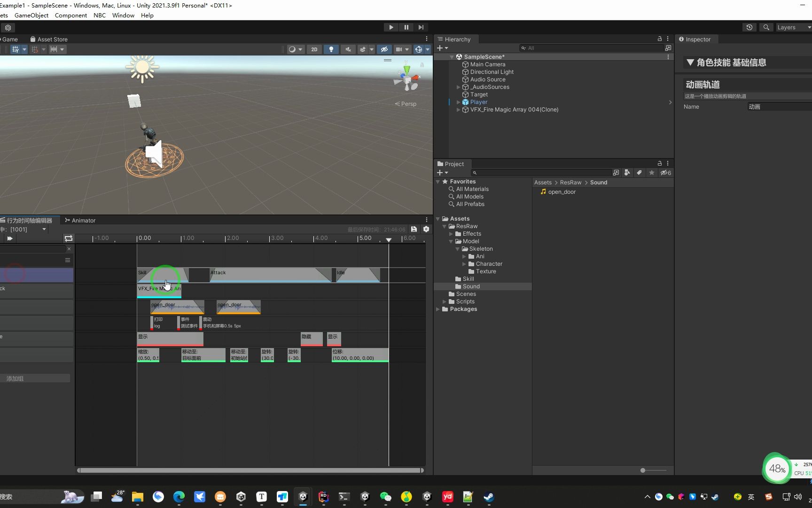Click the Project search-by-label tag icon
This screenshot has height=508, width=812.
[x=639, y=173]
